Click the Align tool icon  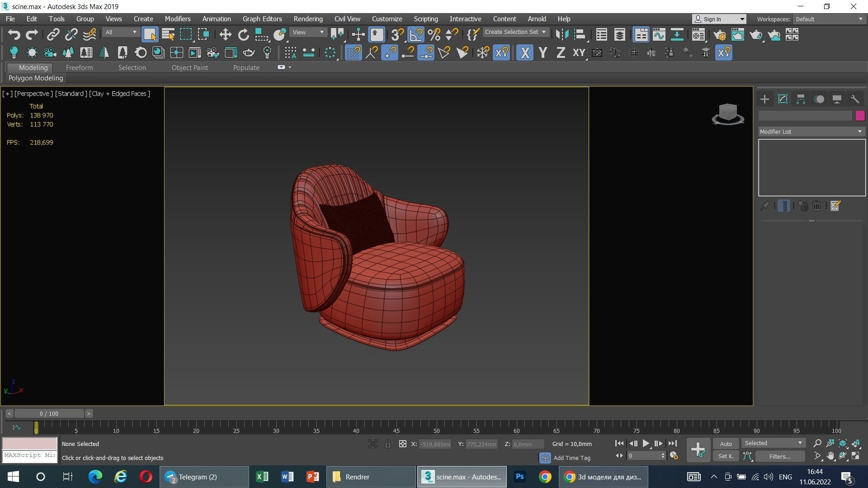[580, 35]
